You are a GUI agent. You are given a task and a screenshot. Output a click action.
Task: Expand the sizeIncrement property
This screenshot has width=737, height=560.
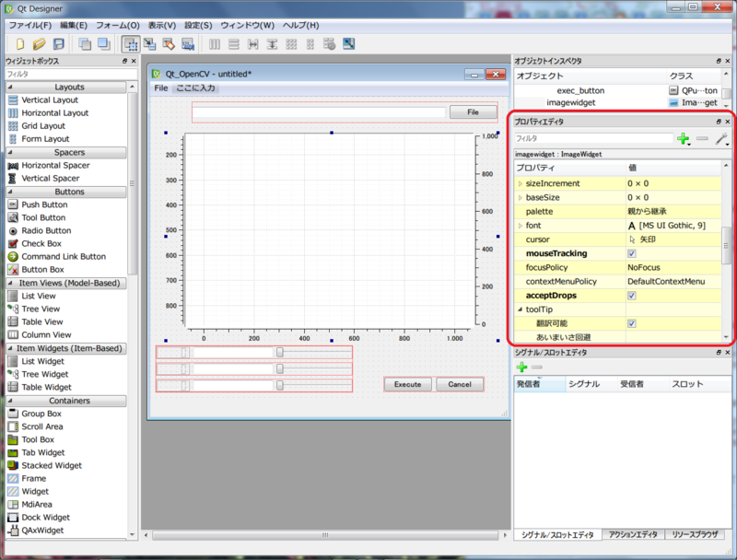[521, 183]
